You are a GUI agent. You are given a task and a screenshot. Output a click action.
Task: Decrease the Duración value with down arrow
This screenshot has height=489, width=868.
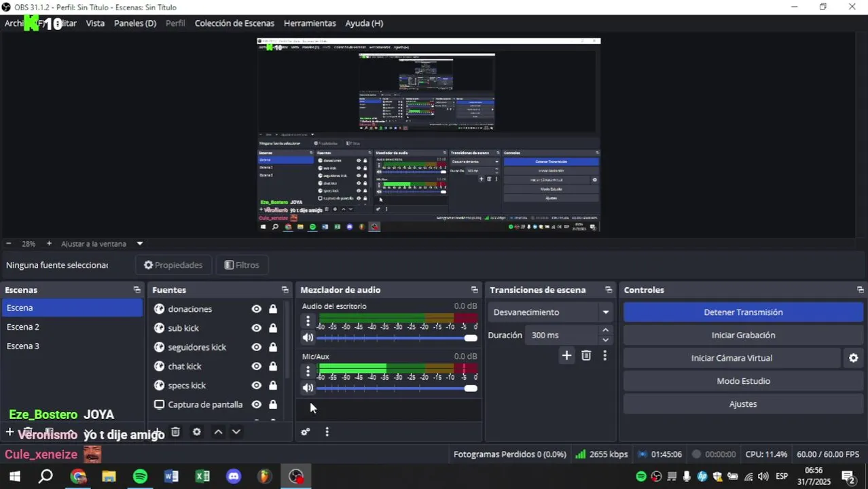[x=605, y=340]
